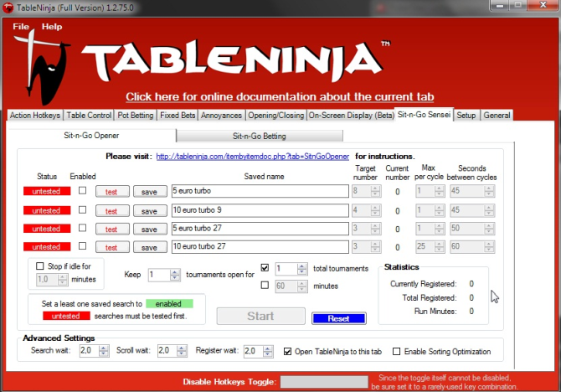Open the Help menu
The height and width of the screenshot is (392, 561).
[52, 27]
